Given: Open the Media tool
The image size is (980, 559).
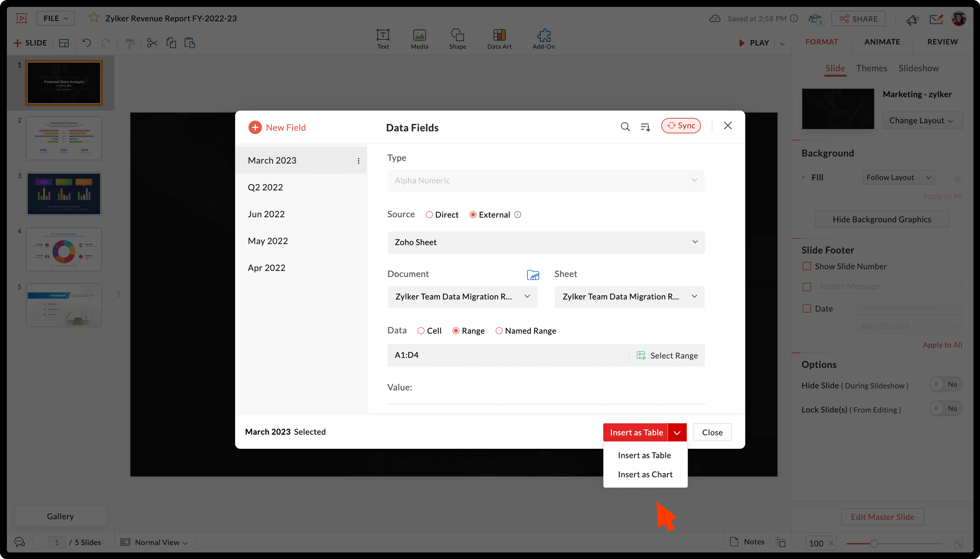Looking at the screenshot, I should 419,39.
